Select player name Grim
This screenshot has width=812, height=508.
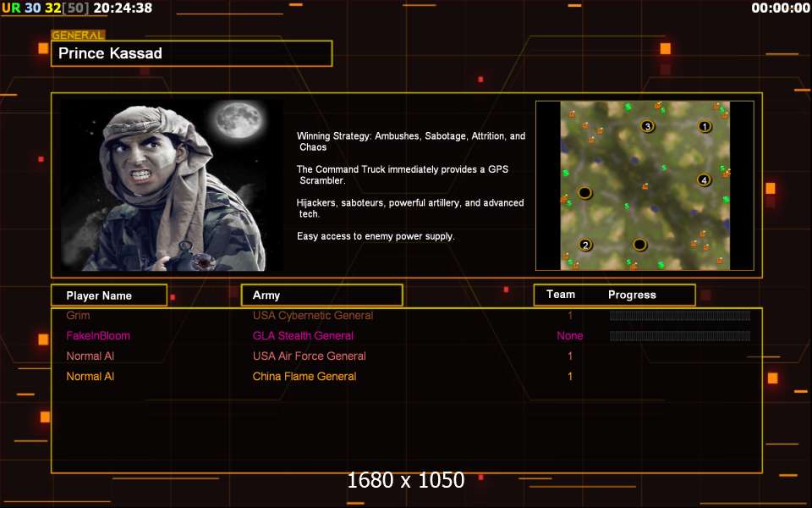(78, 315)
